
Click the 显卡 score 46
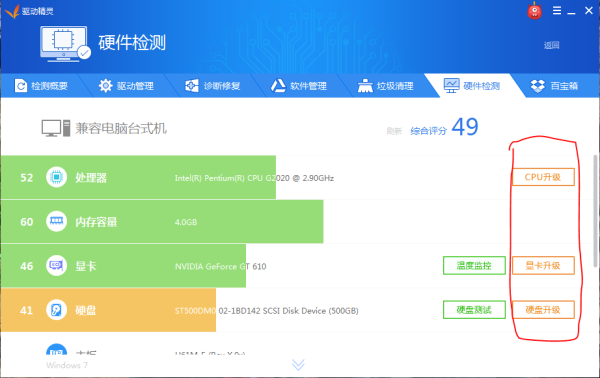coord(27,266)
